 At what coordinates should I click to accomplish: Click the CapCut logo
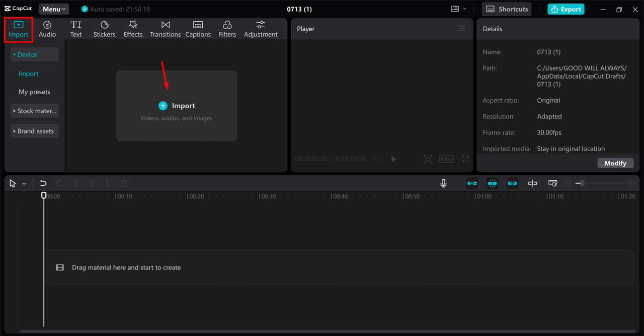click(18, 9)
